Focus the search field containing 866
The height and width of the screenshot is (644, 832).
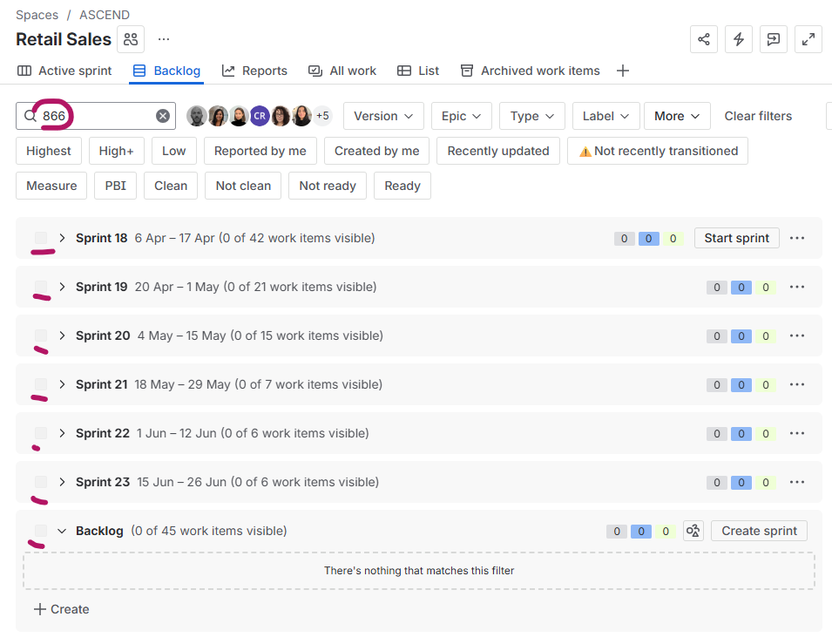pos(96,116)
